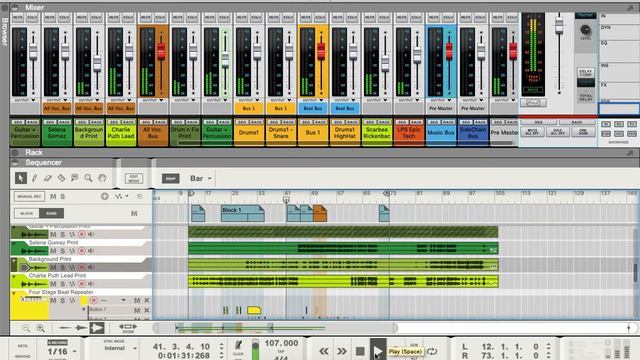
Task: Start playback with the Play button
Action: [377, 350]
